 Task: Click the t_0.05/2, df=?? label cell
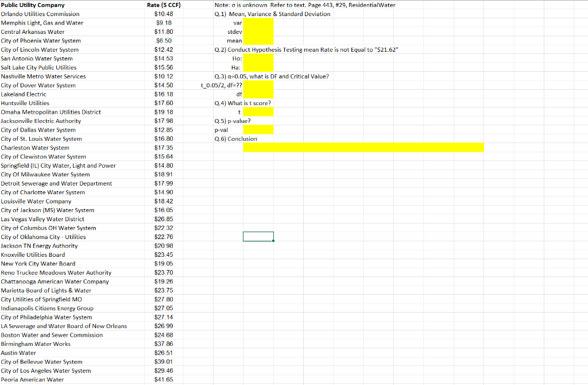click(x=221, y=85)
